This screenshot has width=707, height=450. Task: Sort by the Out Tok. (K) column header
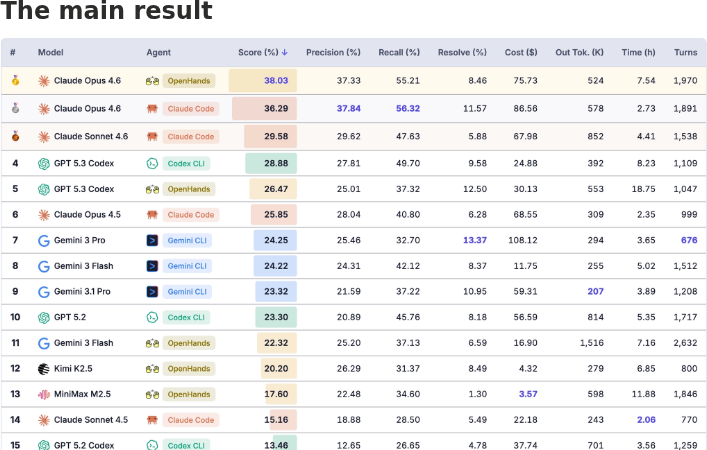(x=579, y=52)
